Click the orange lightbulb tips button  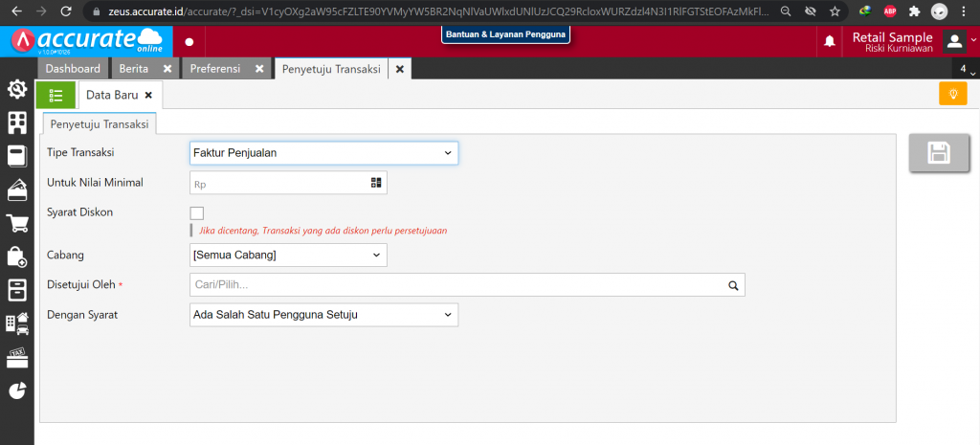(952, 94)
